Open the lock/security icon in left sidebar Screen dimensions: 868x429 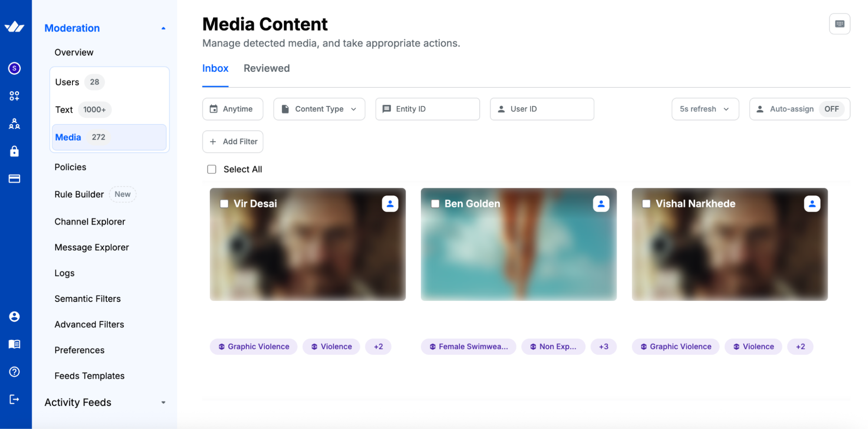[x=14, y=151]
